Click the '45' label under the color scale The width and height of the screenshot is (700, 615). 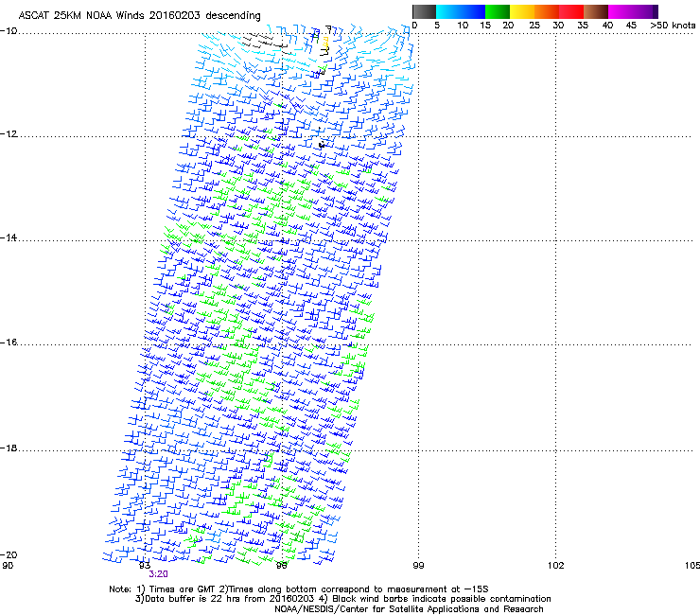pyautogui.click(x=631, y=26)
